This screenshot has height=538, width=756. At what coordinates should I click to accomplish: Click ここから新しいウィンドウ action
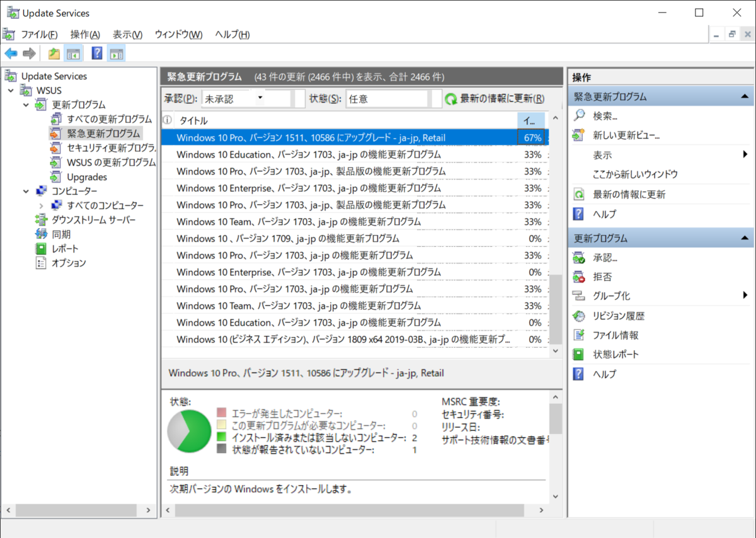click(635, 175)
